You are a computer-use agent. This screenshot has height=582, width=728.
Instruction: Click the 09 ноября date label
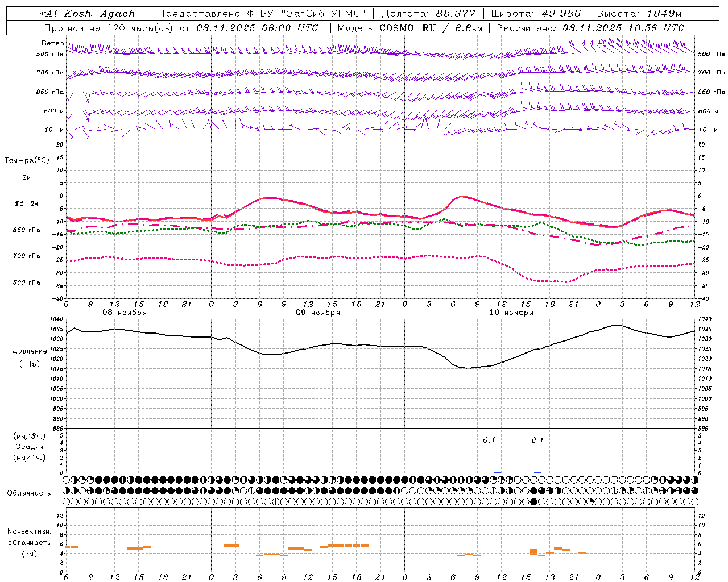tap(318, 313)
